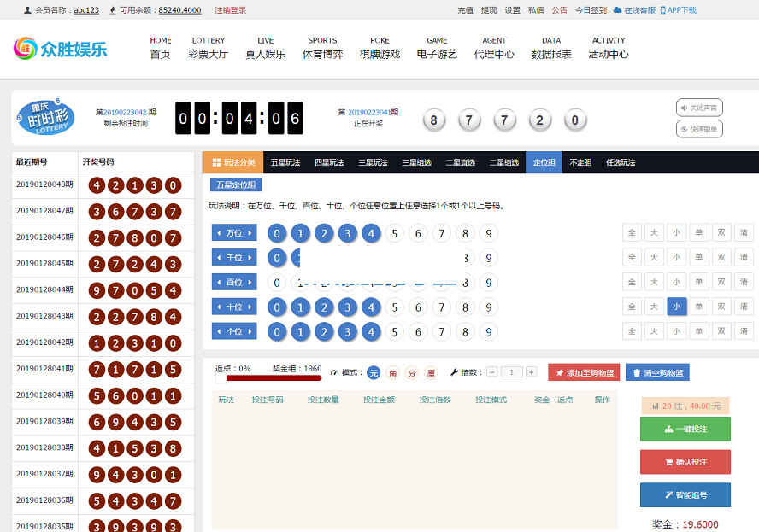Select number 5 in the 万位 row

[394, 233]
